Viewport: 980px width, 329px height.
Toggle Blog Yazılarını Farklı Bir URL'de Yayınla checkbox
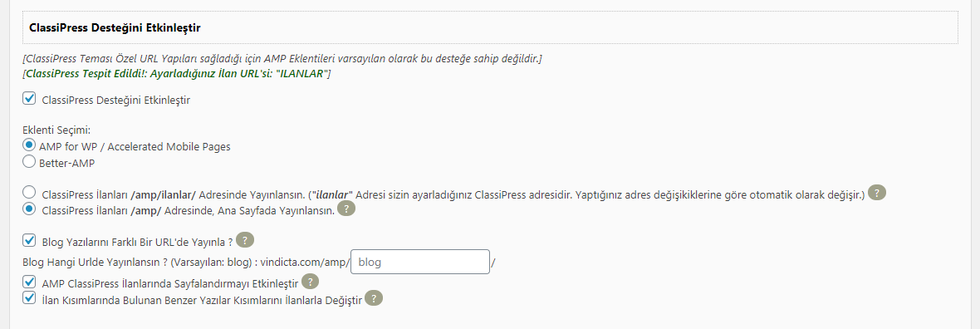pyautogui.click(x=29, y=239)
